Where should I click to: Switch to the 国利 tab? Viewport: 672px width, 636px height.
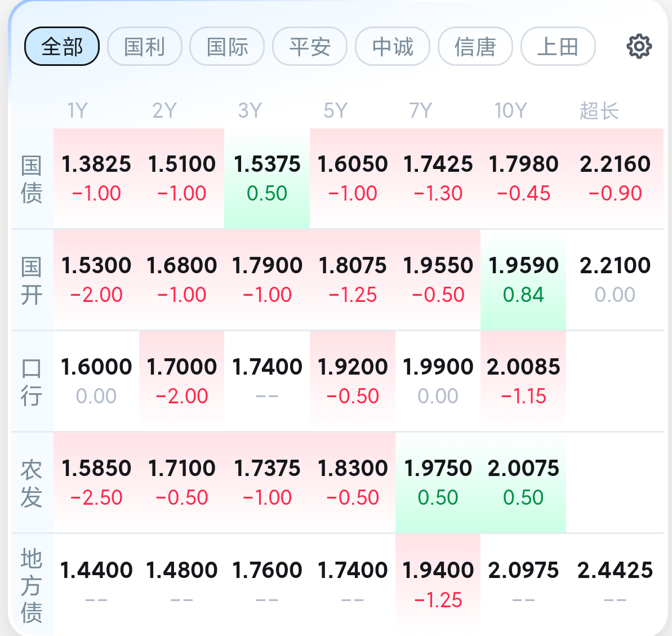pyautogui.click(x=144, y=46)
